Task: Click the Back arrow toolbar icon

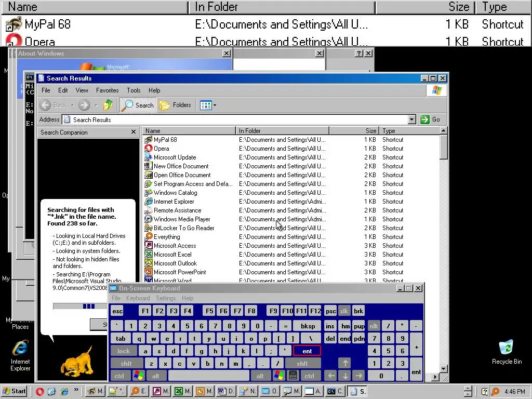Action: coord(45,105)
